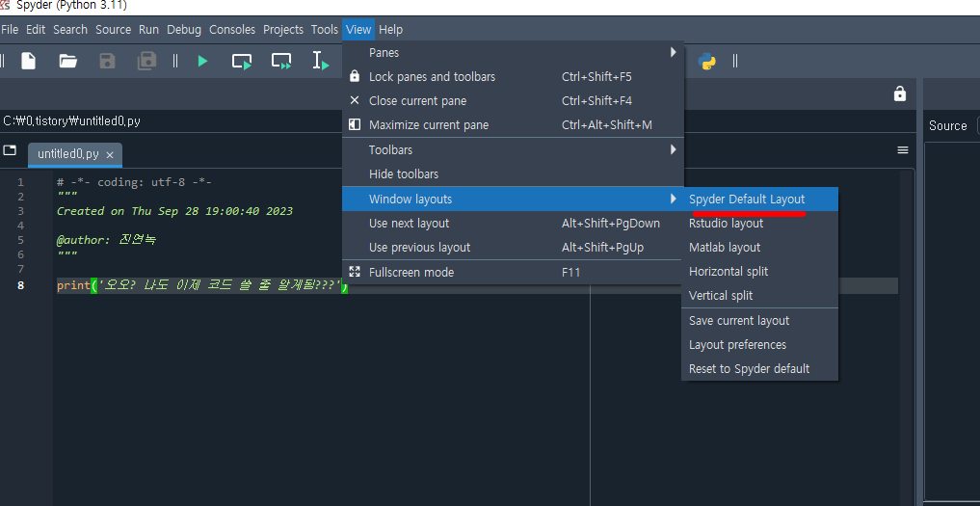Select Reset to Spyder default
The image size is (980, 506).
[760, 369]
